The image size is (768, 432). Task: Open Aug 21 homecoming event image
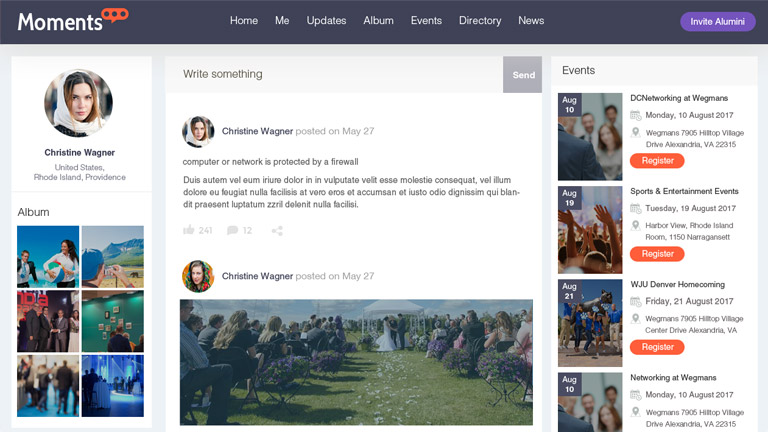point(590,323)
